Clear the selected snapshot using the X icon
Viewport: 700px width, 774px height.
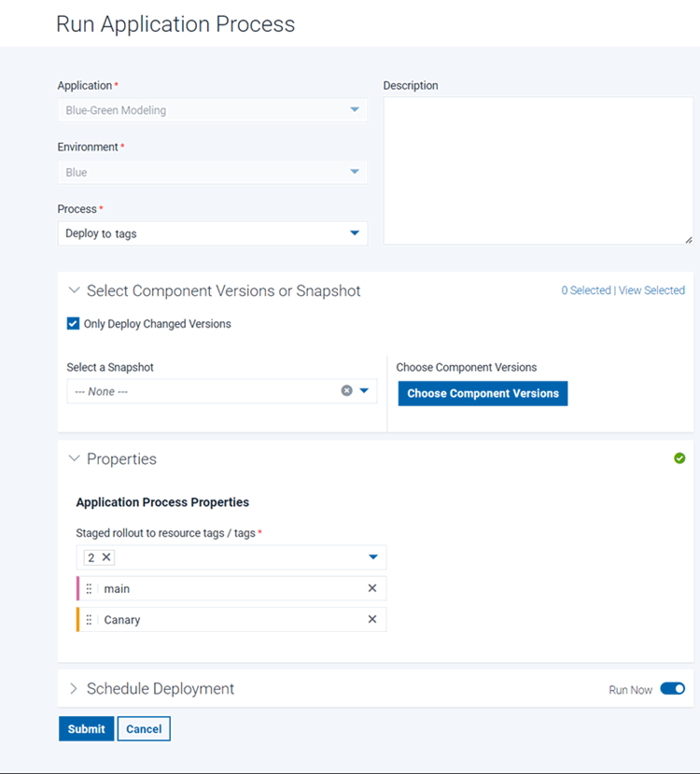(346, 390)
